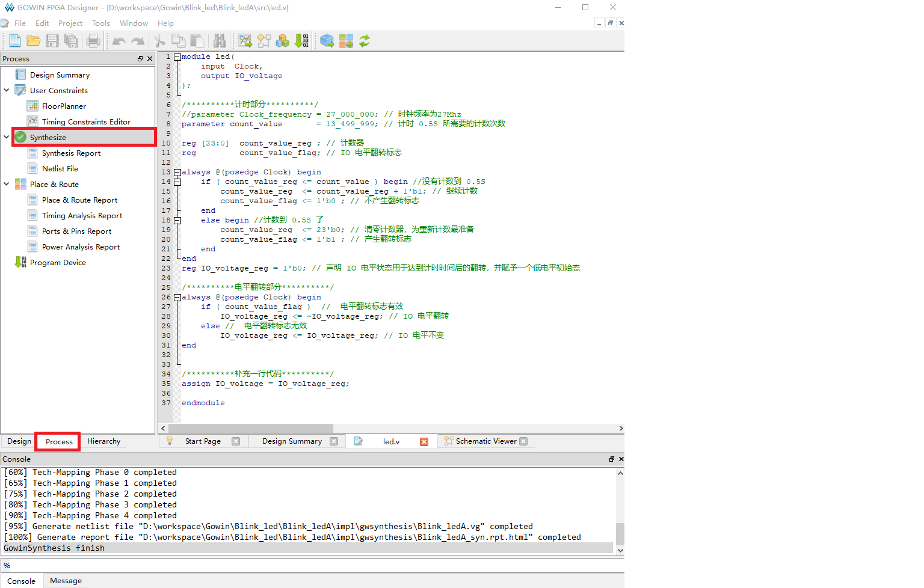Click the Undo arrow icon

point(119,40)
